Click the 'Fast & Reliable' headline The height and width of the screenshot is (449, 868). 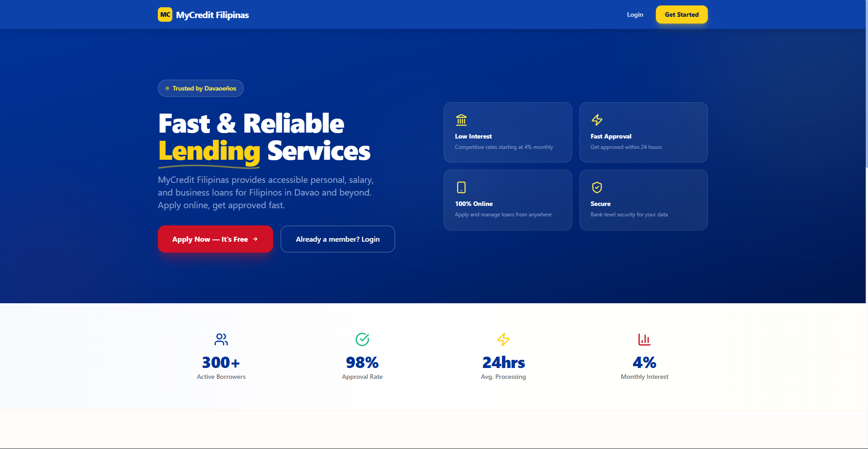[x=251, y=124]
